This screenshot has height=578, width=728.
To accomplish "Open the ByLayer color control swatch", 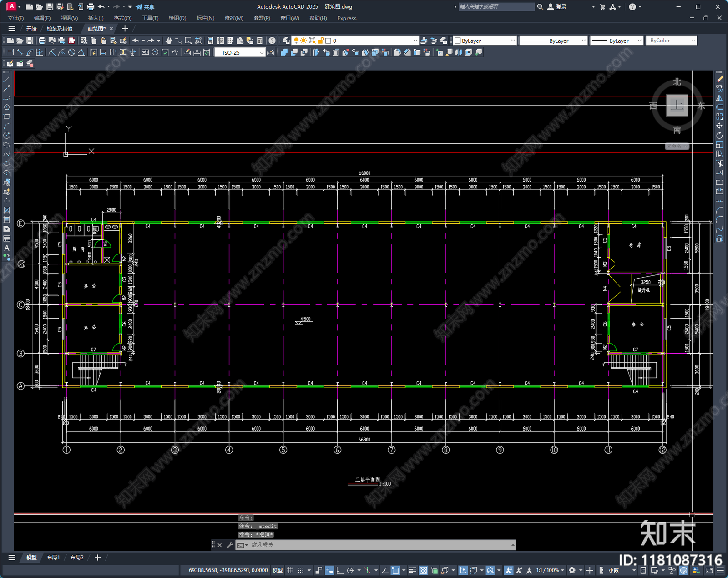I will click(485, 41).
